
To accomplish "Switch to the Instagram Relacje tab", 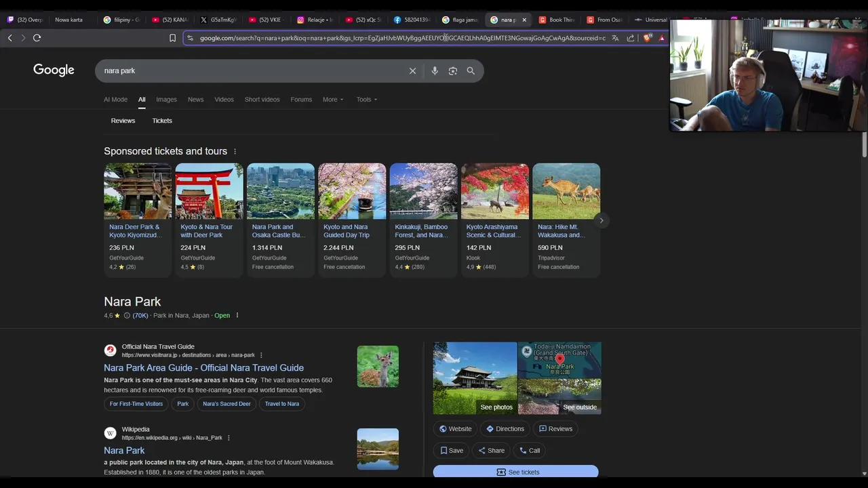I will click(x=315, y=20).
